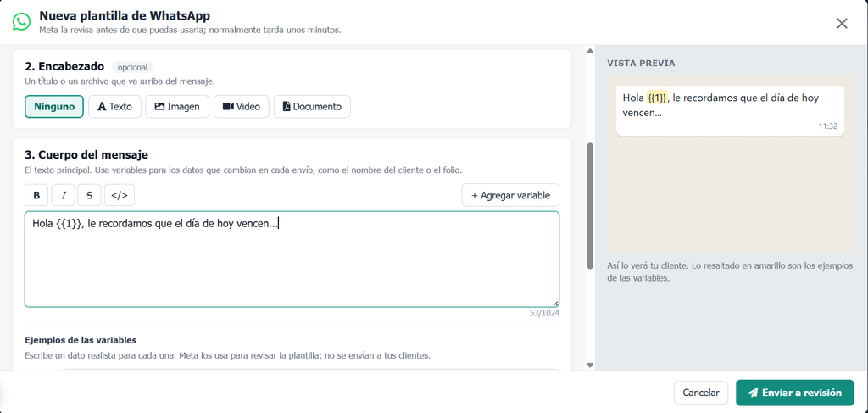Click the 3. Cuerpo del mensaje title

86,154
